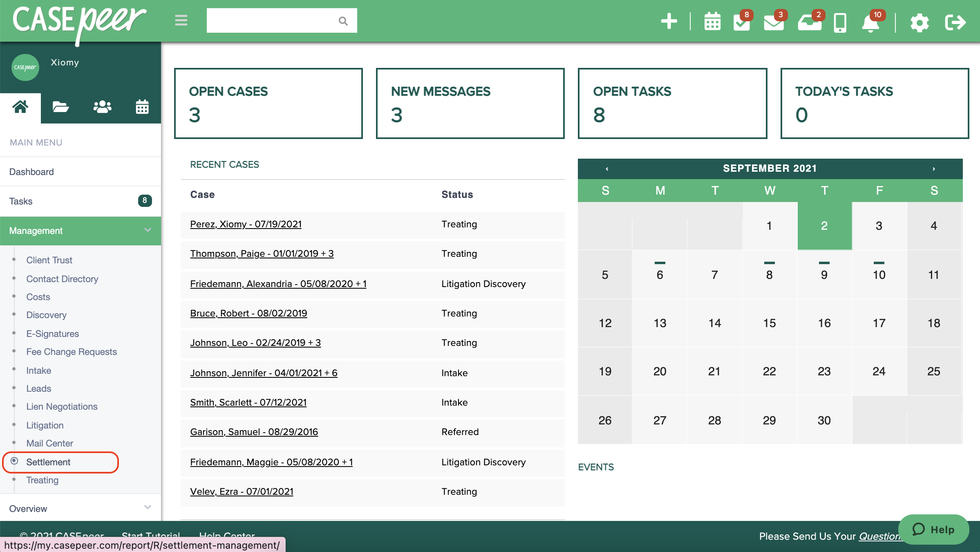This screenshot has height=552, width=980.
Task: Select Settlement in Management menu
Action: pos(48,462)
